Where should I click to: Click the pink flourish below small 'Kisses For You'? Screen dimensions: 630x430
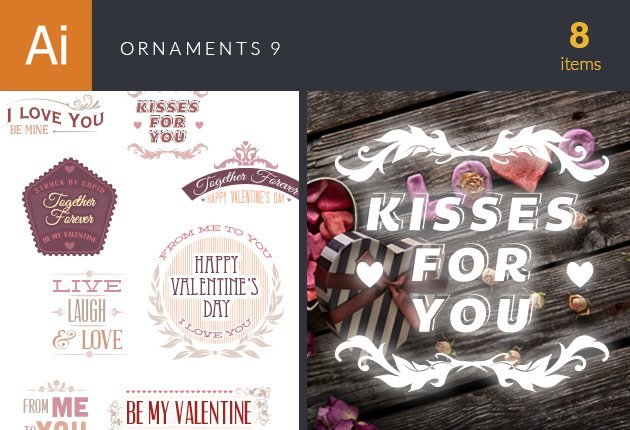coord(168,151)
